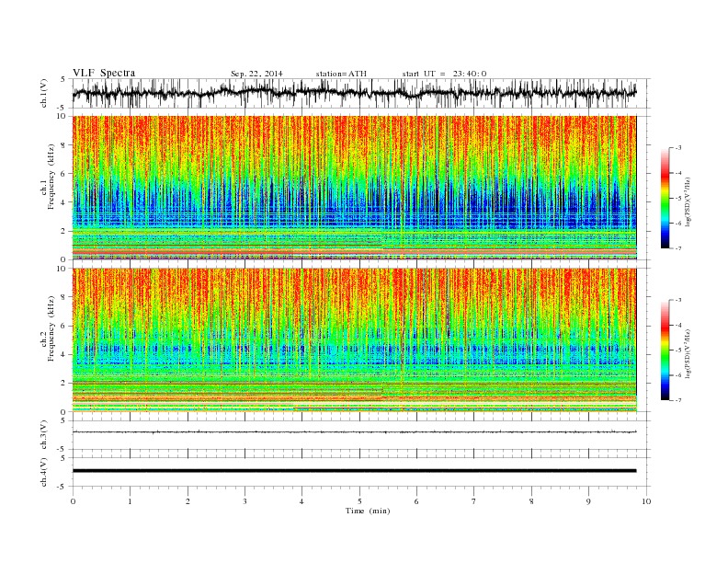This screenshot has width=728, height=563.
Task: Click the 'ch.3(V)' axis label
Action: click(43, 434)
